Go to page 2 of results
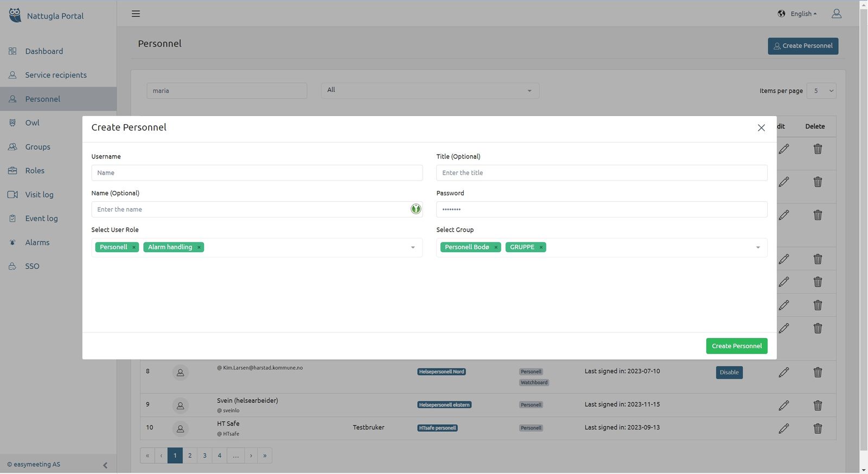868x474 pixels. tap(190, 456)
